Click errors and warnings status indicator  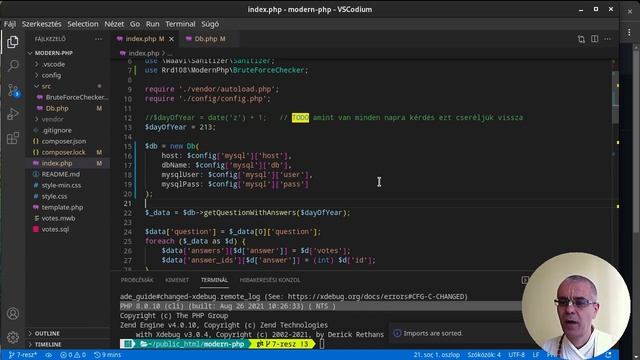[x=73, y=355]
